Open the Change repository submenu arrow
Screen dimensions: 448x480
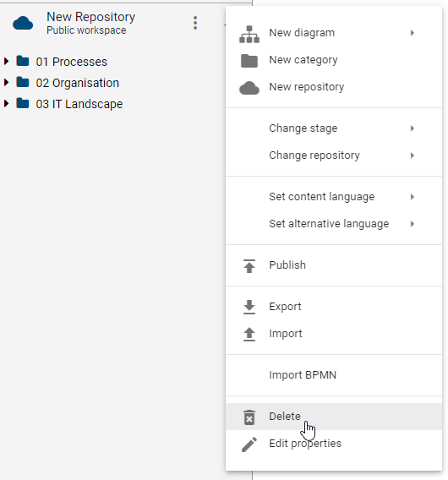click(x=412, y=155)
